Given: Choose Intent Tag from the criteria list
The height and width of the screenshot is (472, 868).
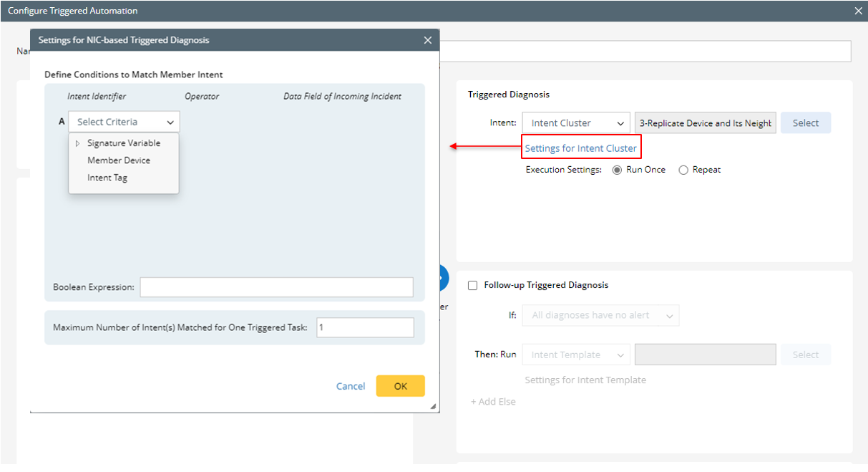Looking at the screenshot, I should click(107, 178).
